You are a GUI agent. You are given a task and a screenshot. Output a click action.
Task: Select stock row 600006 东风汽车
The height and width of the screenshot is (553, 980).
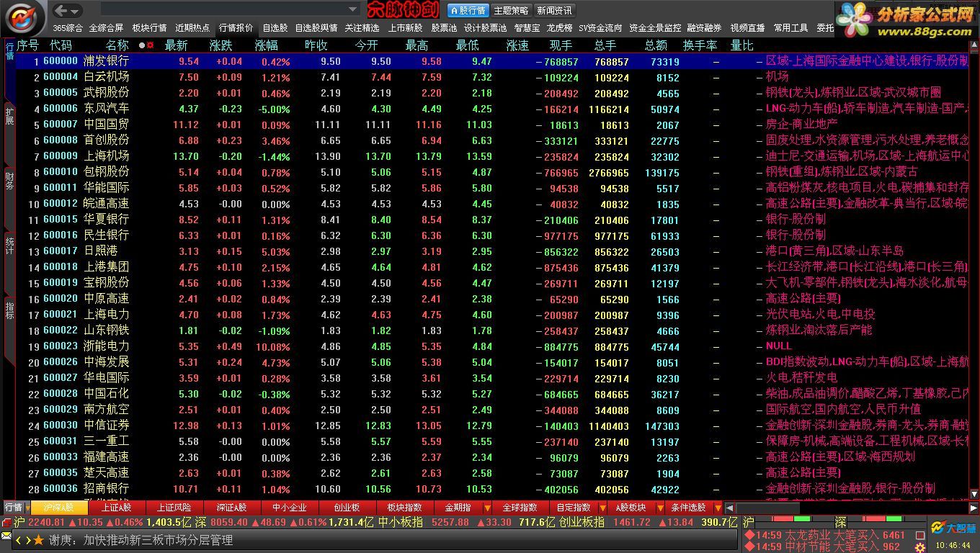492,109
